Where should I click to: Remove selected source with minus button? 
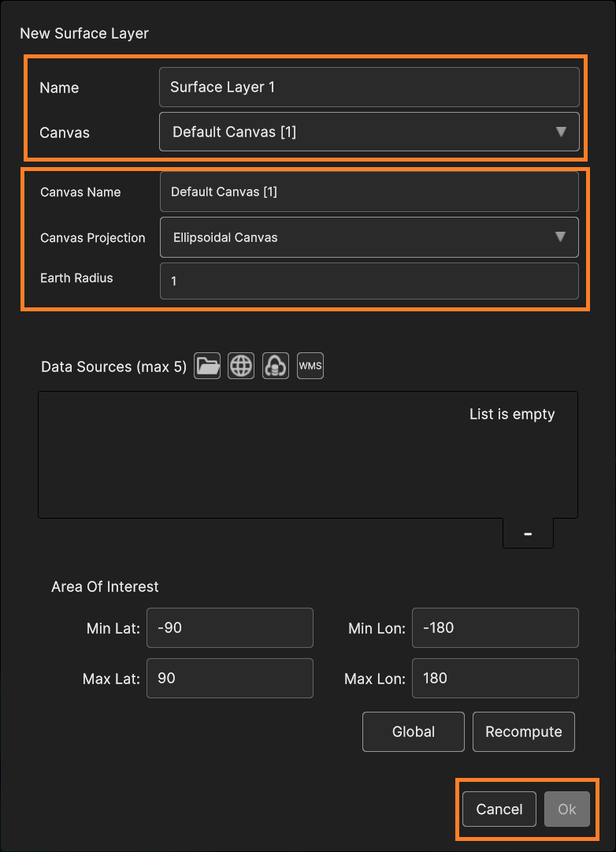tap(528, 534)
